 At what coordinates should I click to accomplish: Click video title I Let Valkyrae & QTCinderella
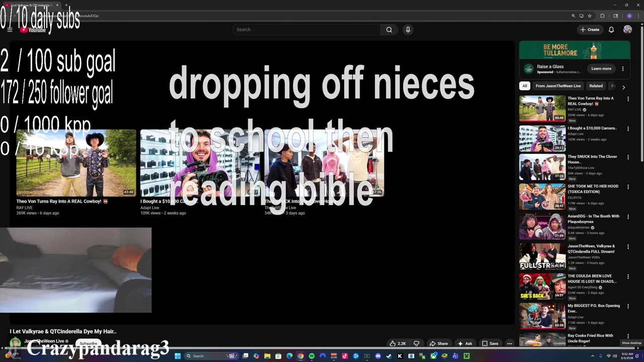click(63, 331)
